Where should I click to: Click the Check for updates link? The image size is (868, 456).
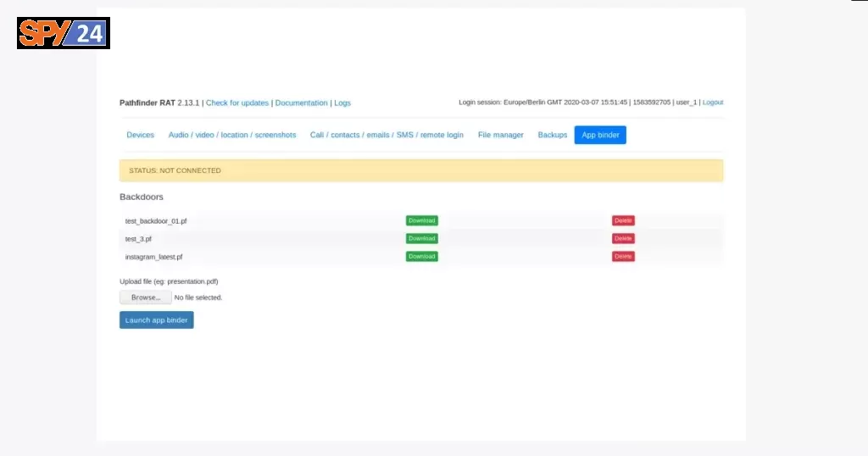click(x=237, y=103)
